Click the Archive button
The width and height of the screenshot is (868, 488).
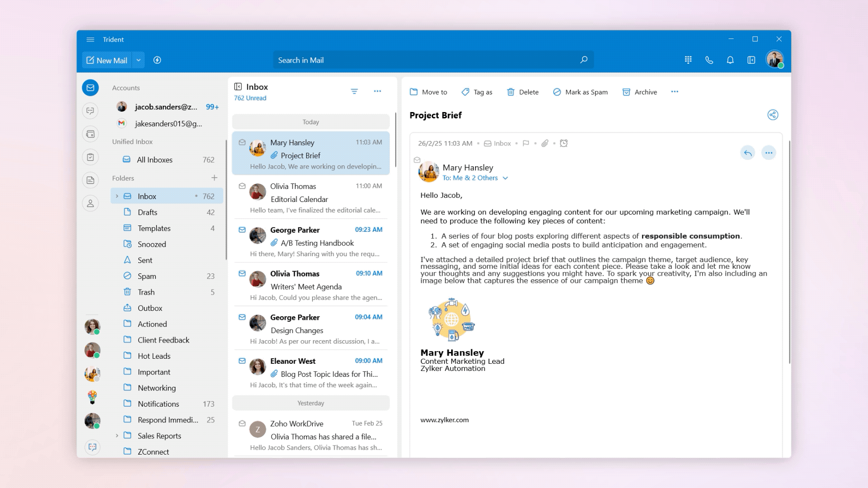point(640,92)
